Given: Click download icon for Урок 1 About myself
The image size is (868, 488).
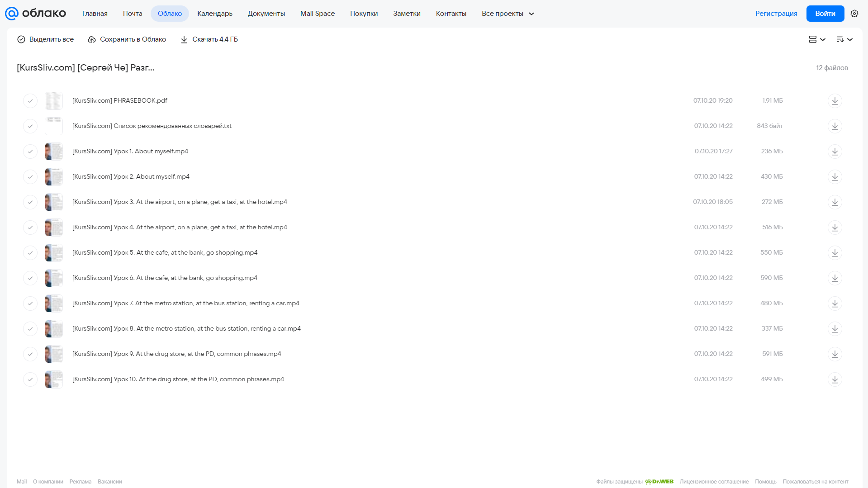Looking at the screenshot, I should coord(835,151).
